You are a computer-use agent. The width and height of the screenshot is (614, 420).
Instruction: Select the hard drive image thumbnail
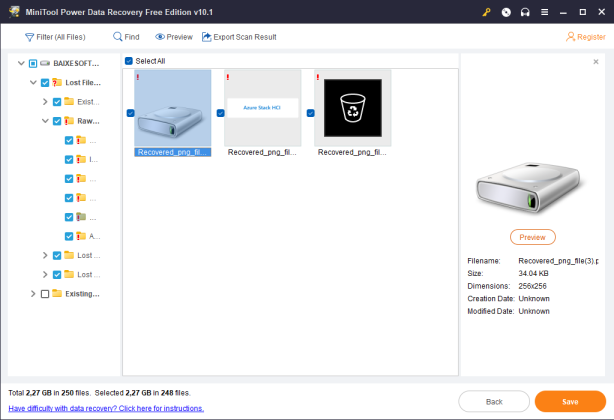coord(173,108)
